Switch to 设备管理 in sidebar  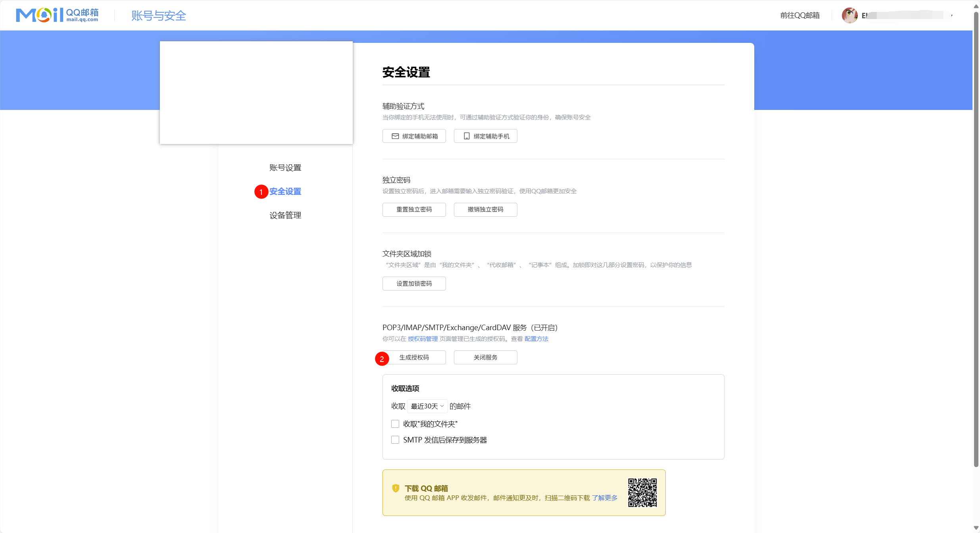[x=285, y=215]
